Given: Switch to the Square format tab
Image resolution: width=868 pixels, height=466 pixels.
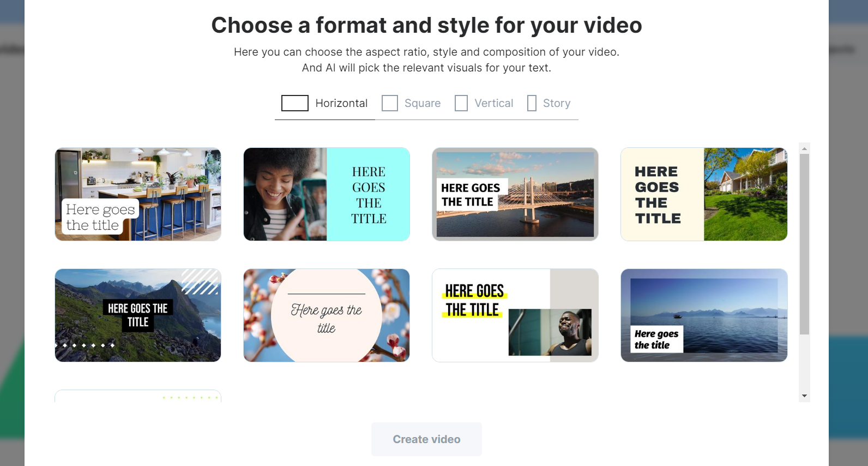Looking at the screenshot, I should 412,103.
